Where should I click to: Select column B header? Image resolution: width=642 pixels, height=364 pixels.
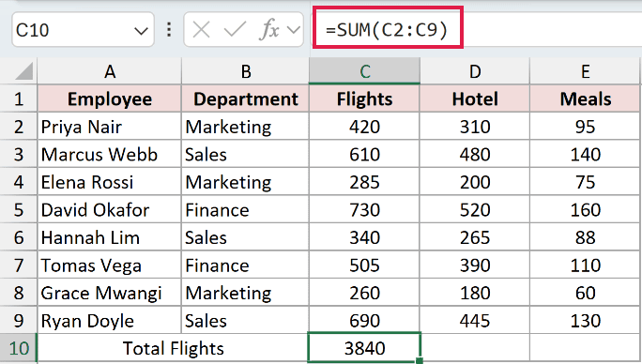(245, 71)
